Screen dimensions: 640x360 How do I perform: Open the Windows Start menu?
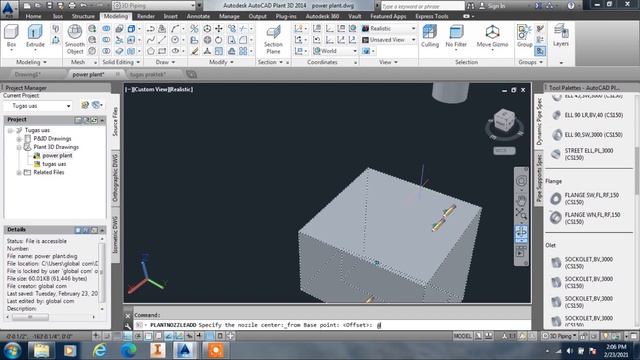12,351
